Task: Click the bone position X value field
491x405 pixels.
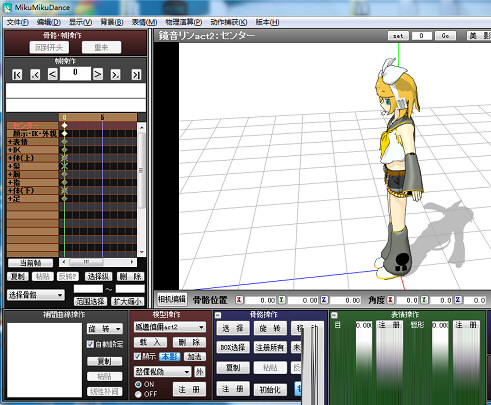Action: 260,300
